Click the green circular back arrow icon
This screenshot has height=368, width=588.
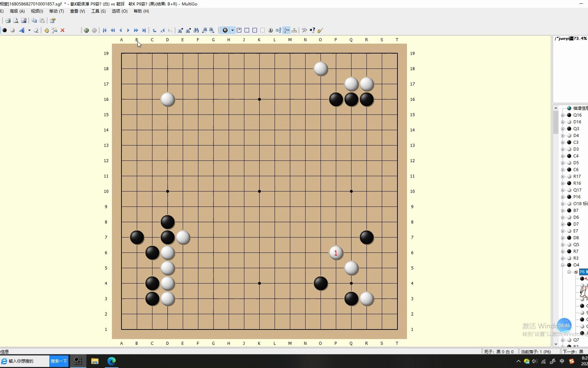pos(86,30)
